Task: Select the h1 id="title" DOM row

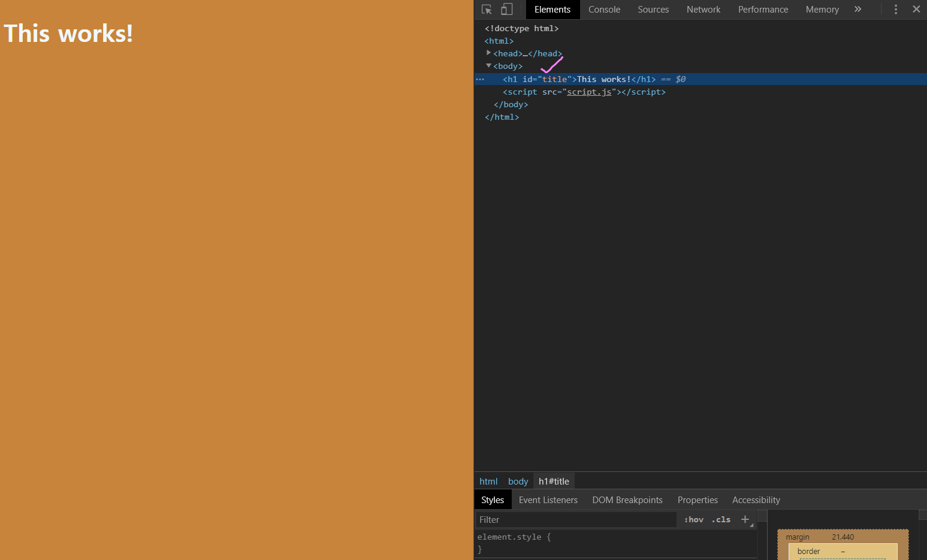Action: point(700,79)
